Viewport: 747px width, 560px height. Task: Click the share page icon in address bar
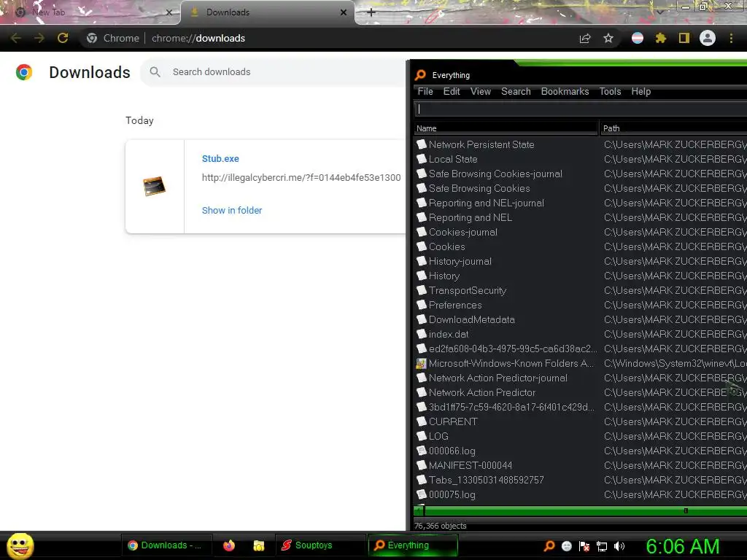585,38
